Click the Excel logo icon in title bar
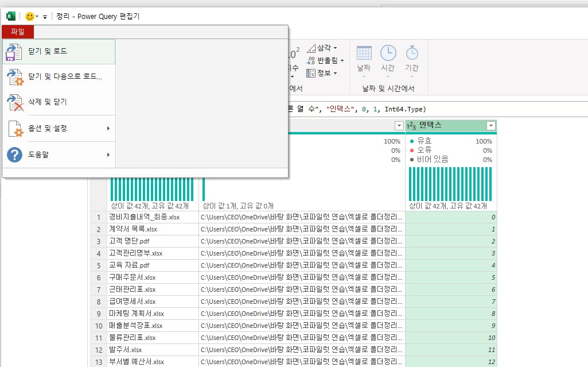This screenshot has width=588, height=367. tap(10, 17)
